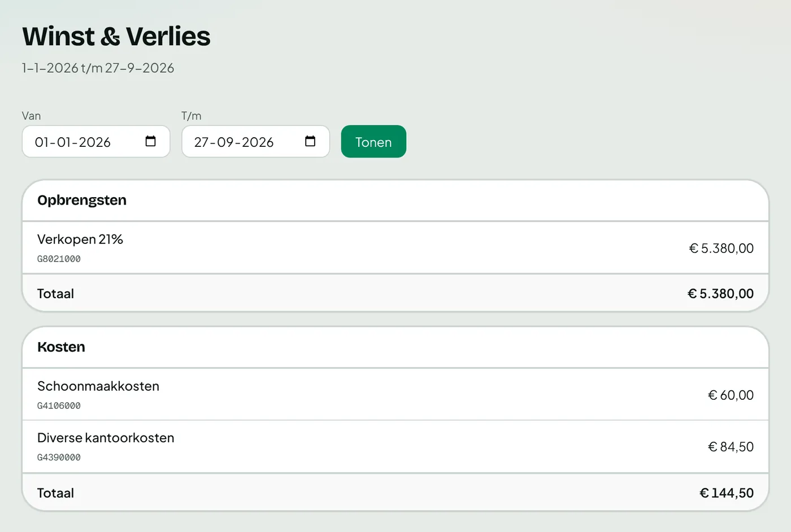This screenshot has height=532, width=791.
Task: Open the calendar picker in the Van date field
Action: pos(150,141)
